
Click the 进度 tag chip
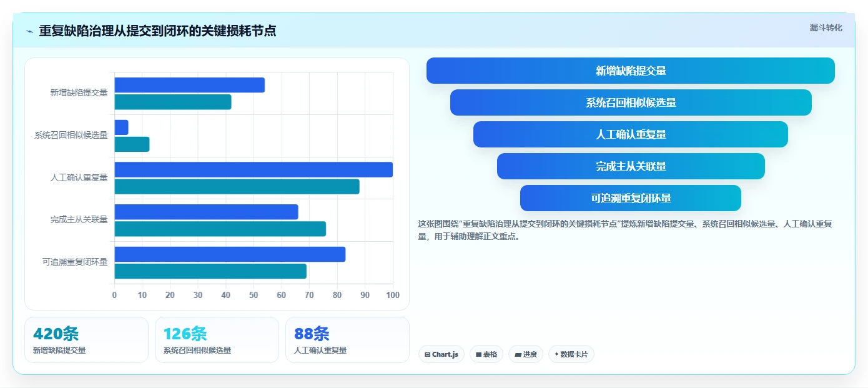click(x=526, y=354)
